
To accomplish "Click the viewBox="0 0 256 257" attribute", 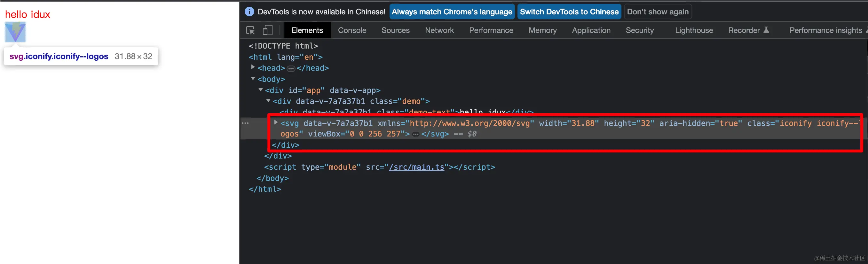I will pos(357,134).
